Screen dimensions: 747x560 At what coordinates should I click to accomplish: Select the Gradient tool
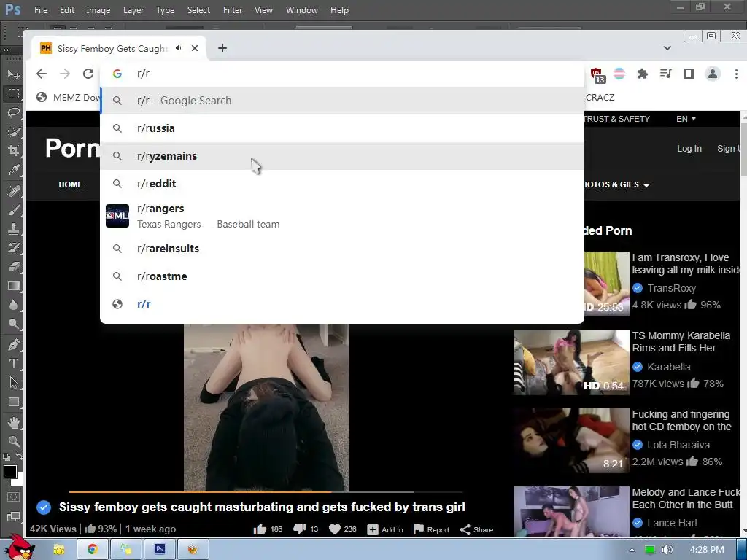point(13,286)
